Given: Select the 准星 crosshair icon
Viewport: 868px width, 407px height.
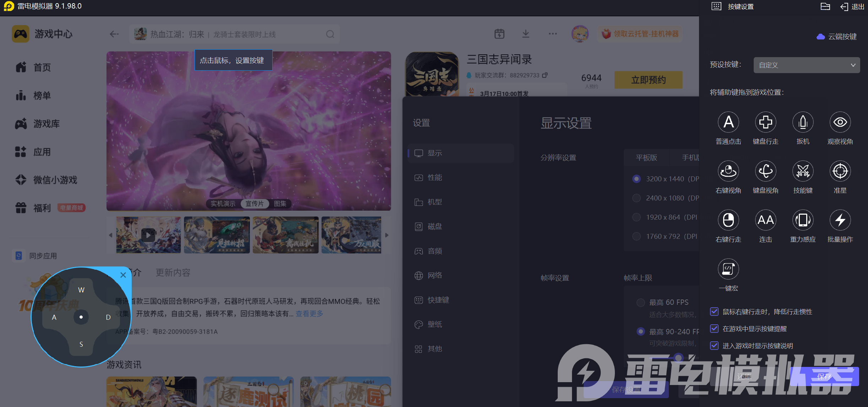Looking at the screenshot, I should pos(840,171).
